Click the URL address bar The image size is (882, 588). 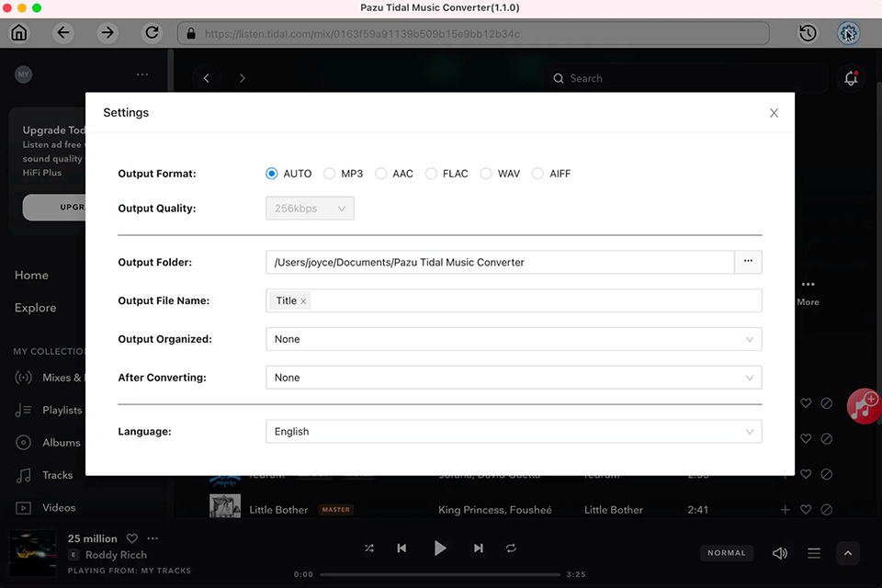coord(474,34)
